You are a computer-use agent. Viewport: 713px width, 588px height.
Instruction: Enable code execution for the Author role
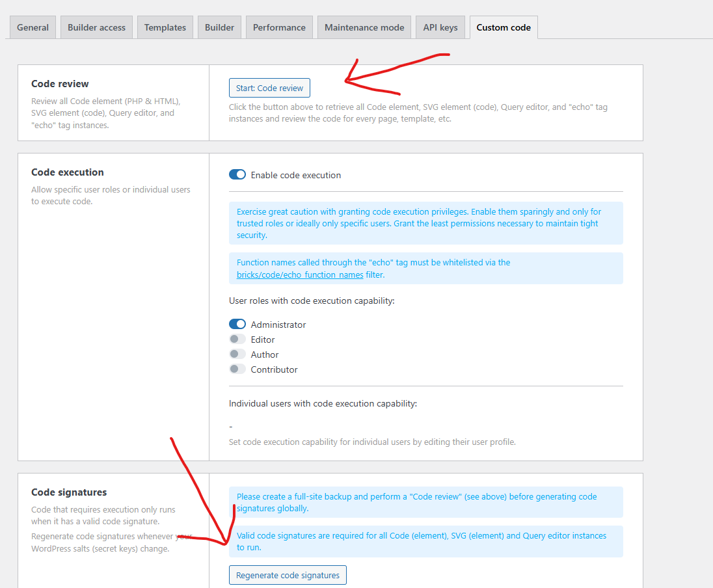coord(237,354)
